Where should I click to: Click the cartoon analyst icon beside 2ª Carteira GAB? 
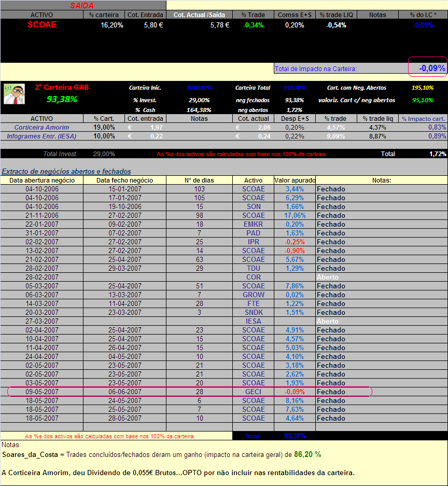(14, 93)
